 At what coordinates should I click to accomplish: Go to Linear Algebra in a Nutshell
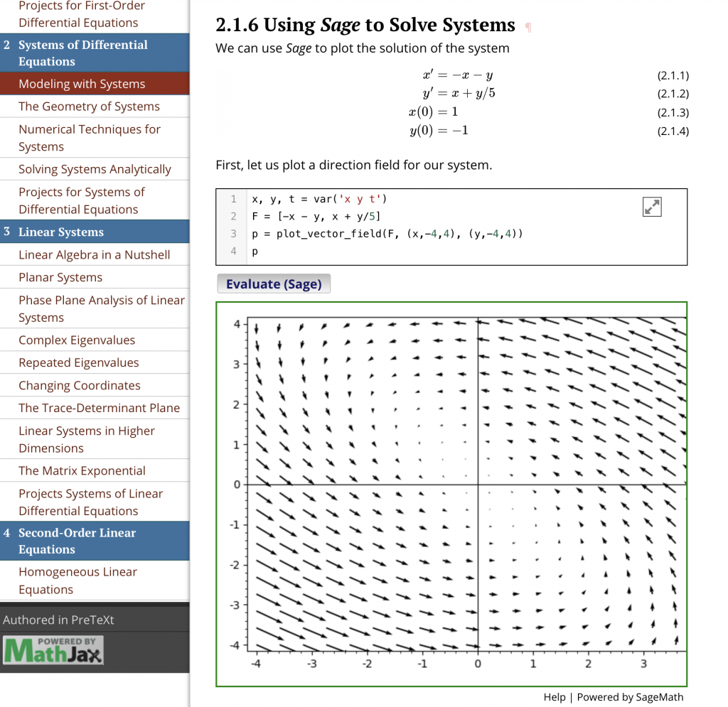pyautogui.click(x=95, y=254)
